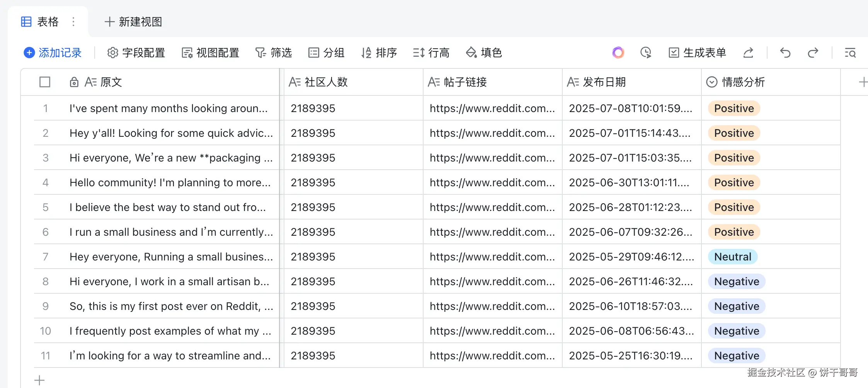Open the Reddit link in row 9
This screenshot has width=868, height=388.
[x=492, y=306]
